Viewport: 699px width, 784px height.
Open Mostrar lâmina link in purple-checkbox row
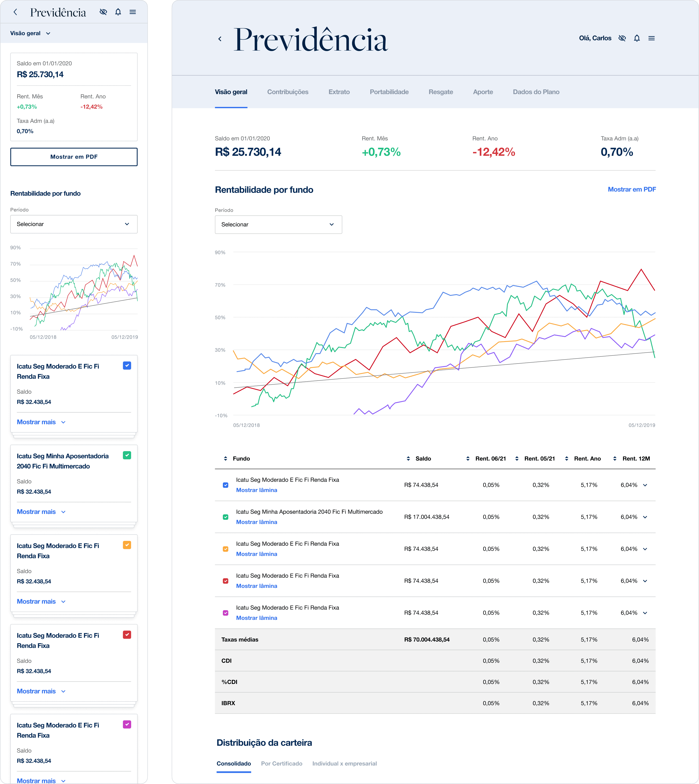pyautogui.click(x=256, y=618)
